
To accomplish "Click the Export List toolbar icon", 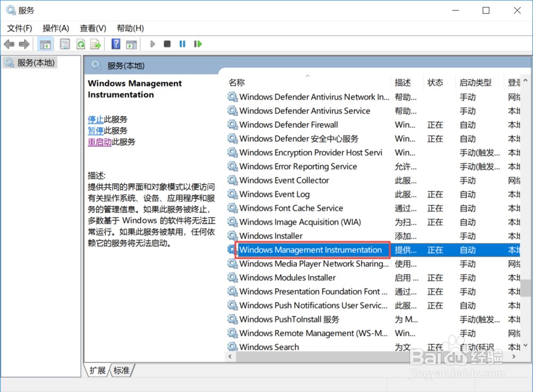I will click(x=96, y=44).
